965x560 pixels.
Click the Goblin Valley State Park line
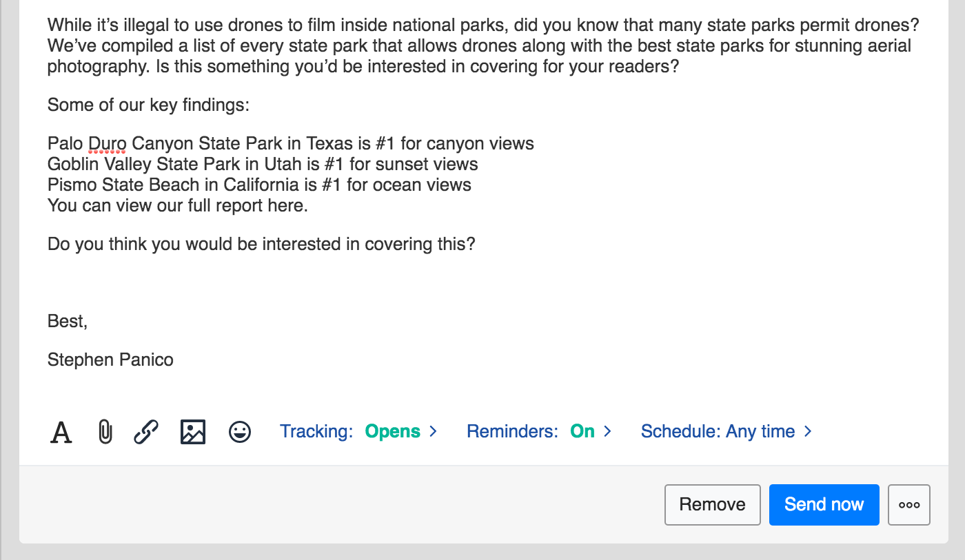[262, 165]
